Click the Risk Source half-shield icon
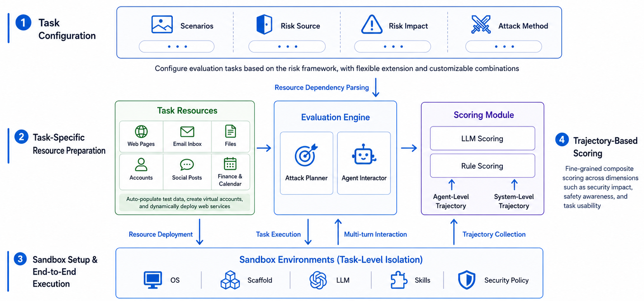Screen dimensions: 644x301 pos(264,24)
